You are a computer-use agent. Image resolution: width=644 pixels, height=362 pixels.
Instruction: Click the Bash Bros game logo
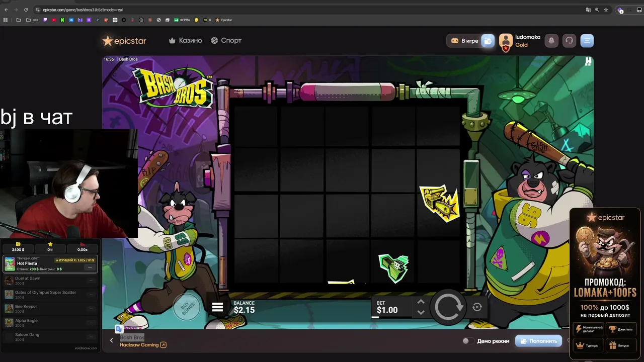pyautogui.click(x=174, y=88)
